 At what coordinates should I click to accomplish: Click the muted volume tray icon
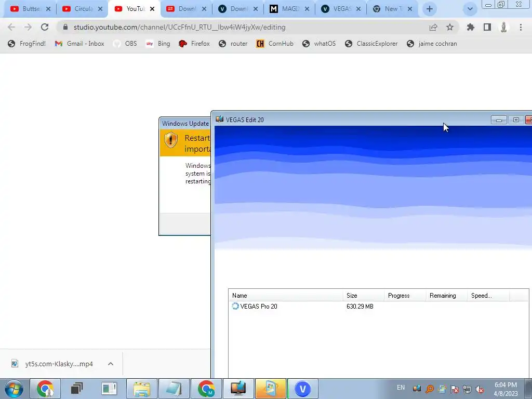click(x=480, y=389)
